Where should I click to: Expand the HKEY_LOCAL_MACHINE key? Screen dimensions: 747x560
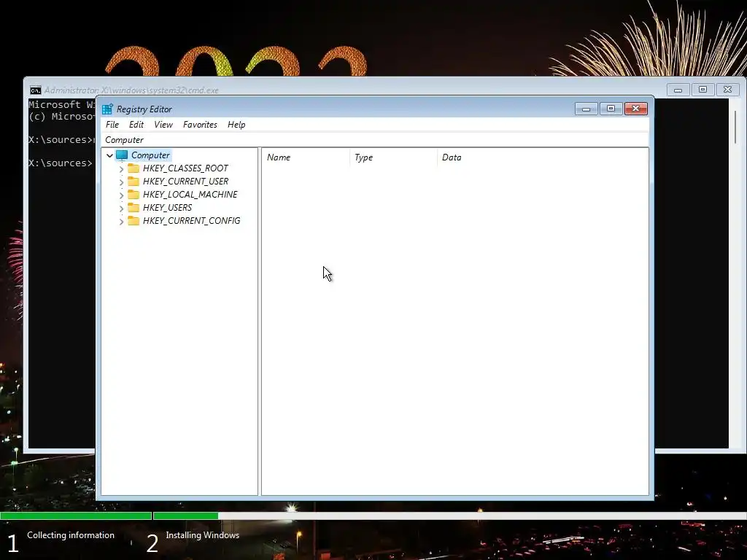pyautogui.click(x=122, y=195)
